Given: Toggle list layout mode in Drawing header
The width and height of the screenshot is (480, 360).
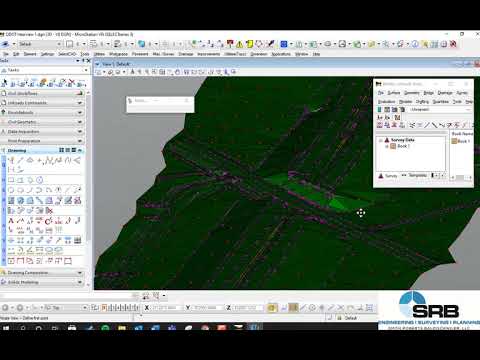Looking at the screenshot, I should [x=68, y=150].
